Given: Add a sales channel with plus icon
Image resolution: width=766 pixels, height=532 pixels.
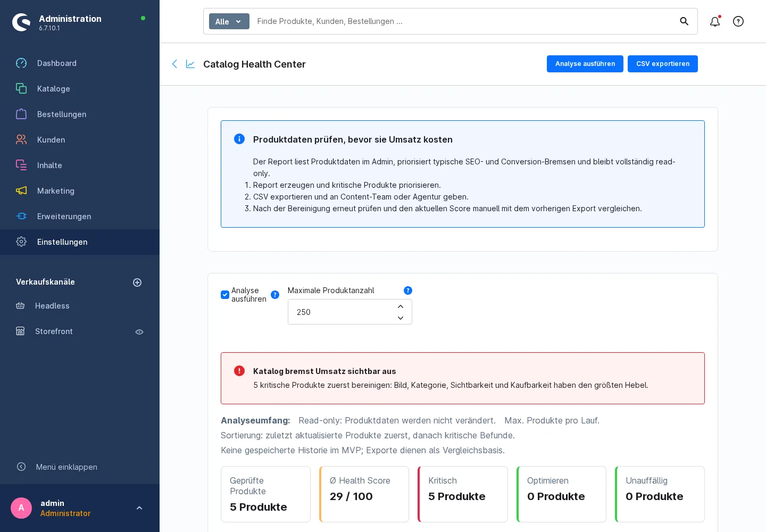Looking at the screenshot, I should click(137, 282).
